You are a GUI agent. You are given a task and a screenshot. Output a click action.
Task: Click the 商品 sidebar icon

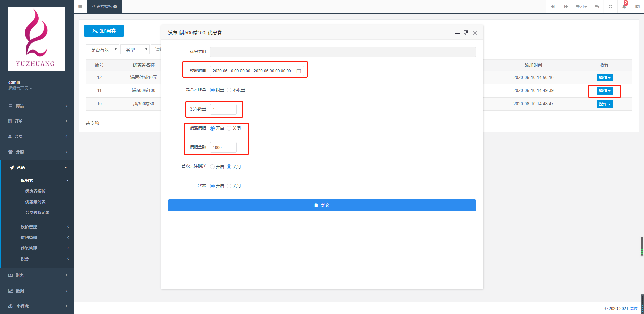[10, 106]
